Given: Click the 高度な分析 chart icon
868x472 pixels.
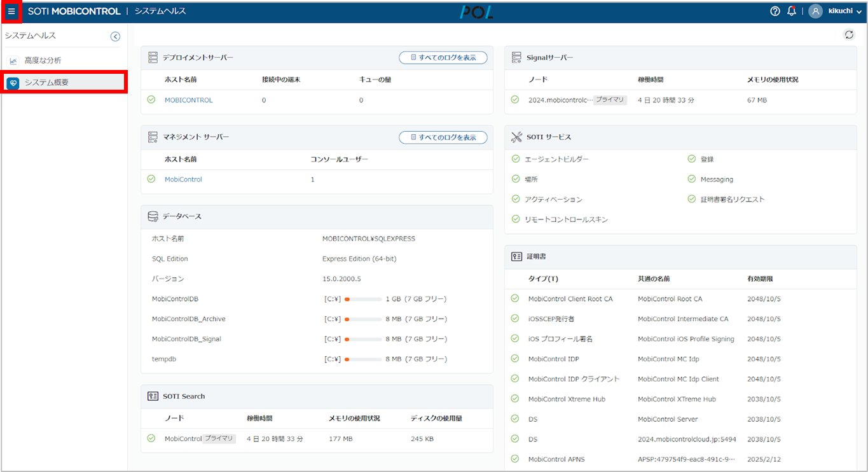Looking at the screenshot, I should click(x=13, y=61).
